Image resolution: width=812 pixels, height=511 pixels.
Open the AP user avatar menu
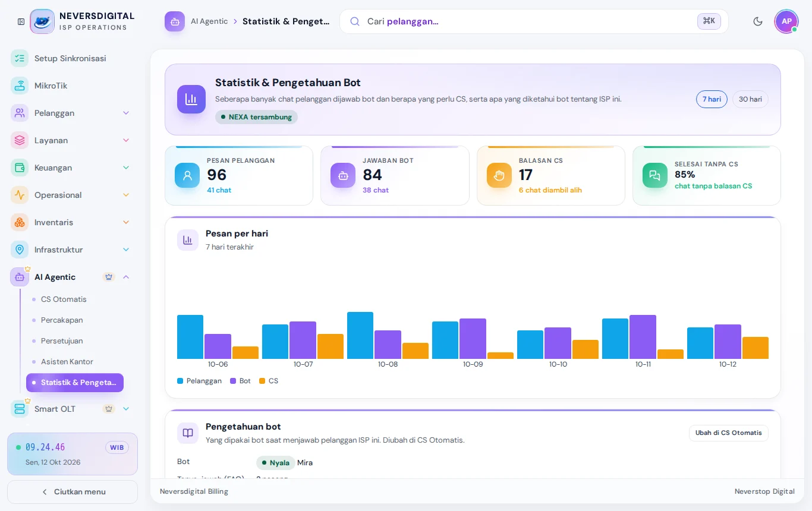coord(786,21)
